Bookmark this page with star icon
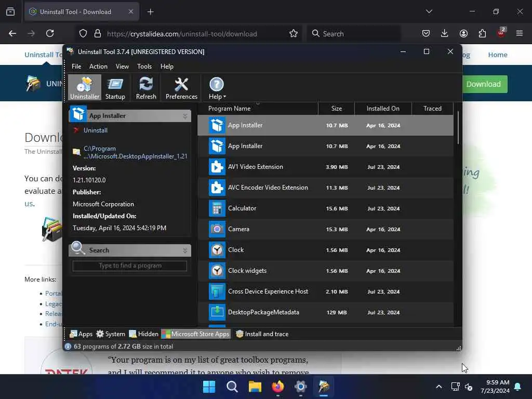Screen dimensions: 532x399 click(294, 33)
